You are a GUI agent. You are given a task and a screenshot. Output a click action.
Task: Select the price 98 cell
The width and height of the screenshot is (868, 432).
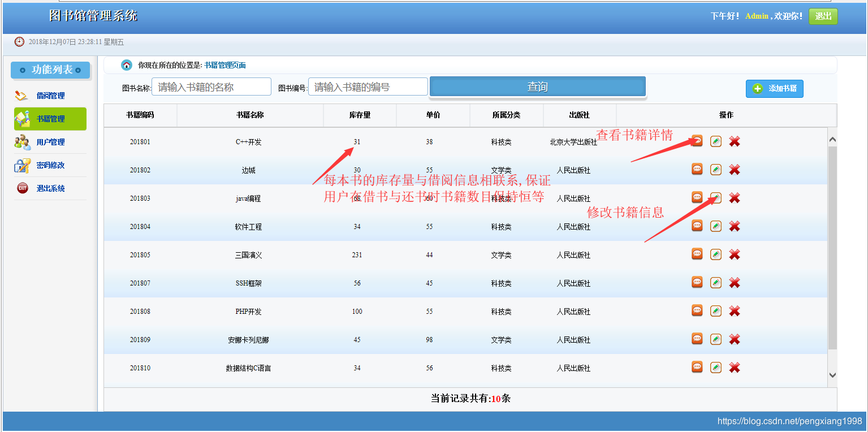(x=430, y=340)
